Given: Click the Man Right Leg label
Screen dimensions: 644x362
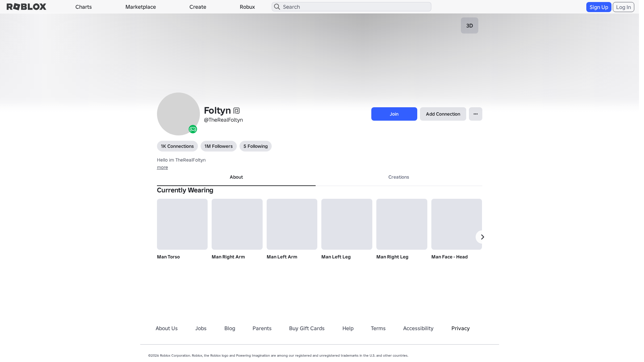Looking at the screenshot, I should (x=392, y=257).
